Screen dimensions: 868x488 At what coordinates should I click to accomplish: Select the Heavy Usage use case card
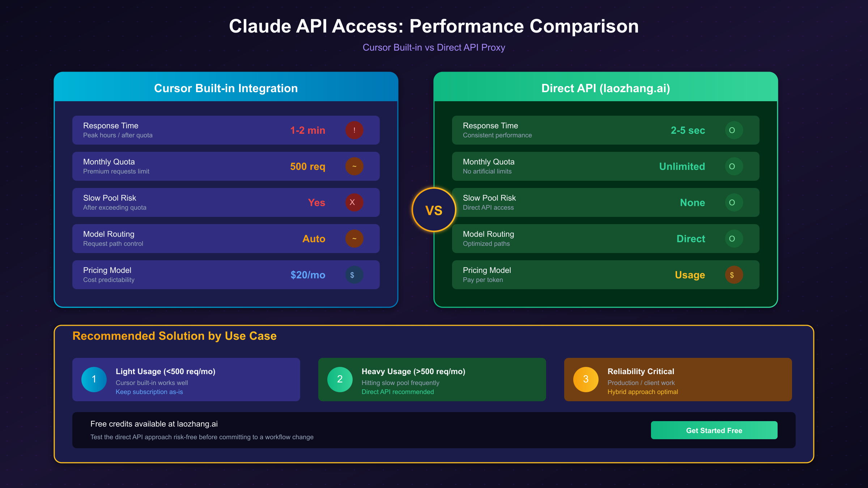[x=431, y=380]
